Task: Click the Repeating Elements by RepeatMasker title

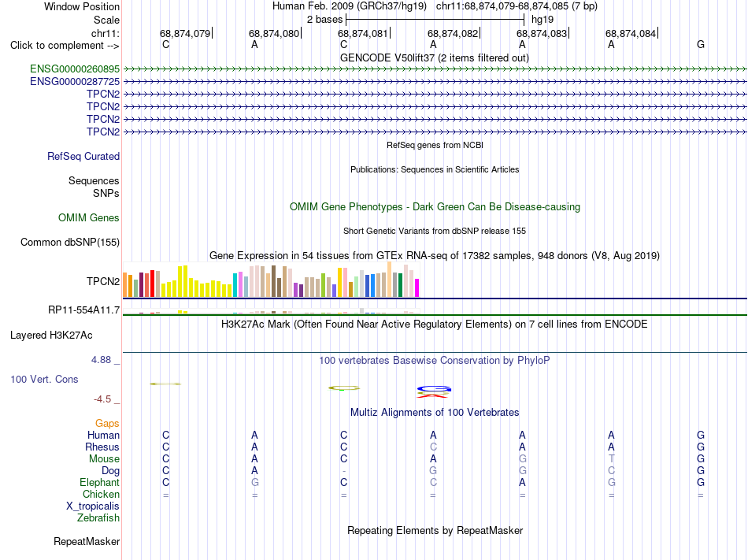Action: pyautogui.click(x=435, y=531)
